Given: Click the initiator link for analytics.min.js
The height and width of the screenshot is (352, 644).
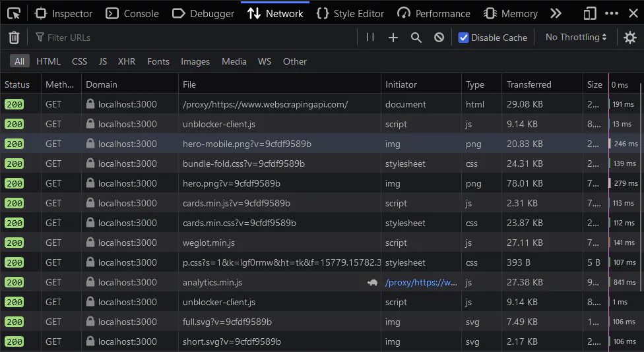Looking at the screenshot, I should [421, 282].
